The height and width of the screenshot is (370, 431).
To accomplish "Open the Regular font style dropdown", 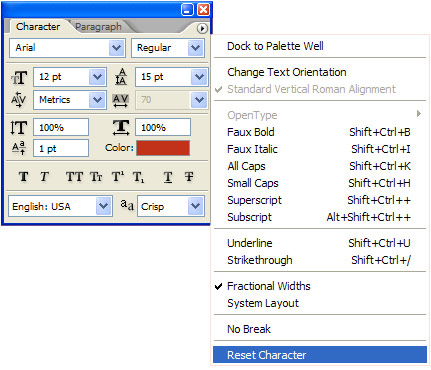I will tap(196, 48).
